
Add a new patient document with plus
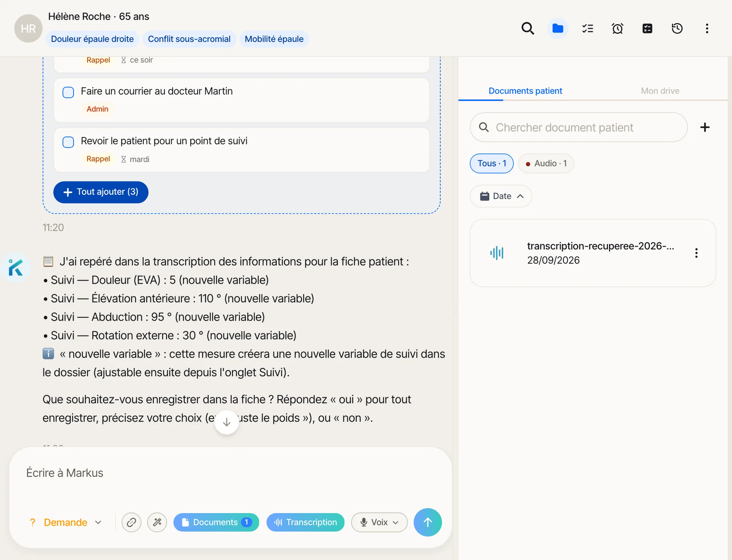[x=705, y=127]
